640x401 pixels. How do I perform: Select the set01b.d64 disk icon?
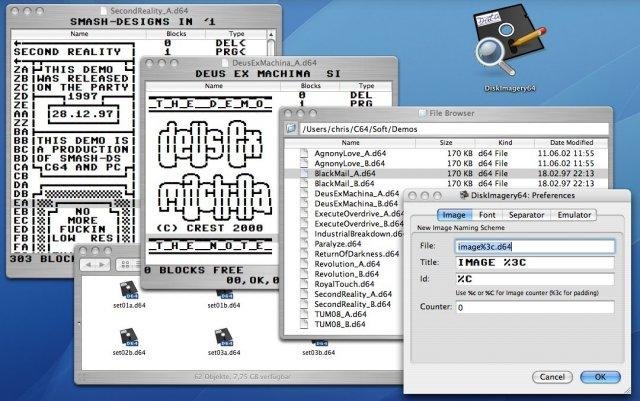pyautogui.click(x=224, y=294)
